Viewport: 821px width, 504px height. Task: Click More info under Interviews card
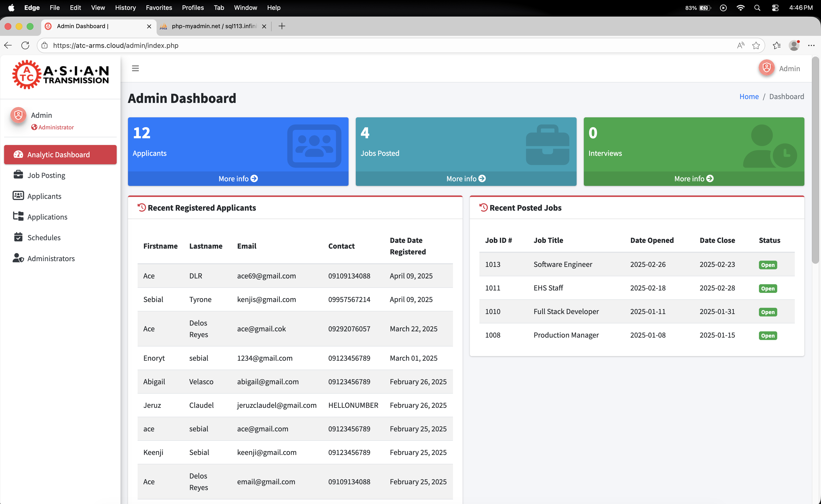point(694,179)
